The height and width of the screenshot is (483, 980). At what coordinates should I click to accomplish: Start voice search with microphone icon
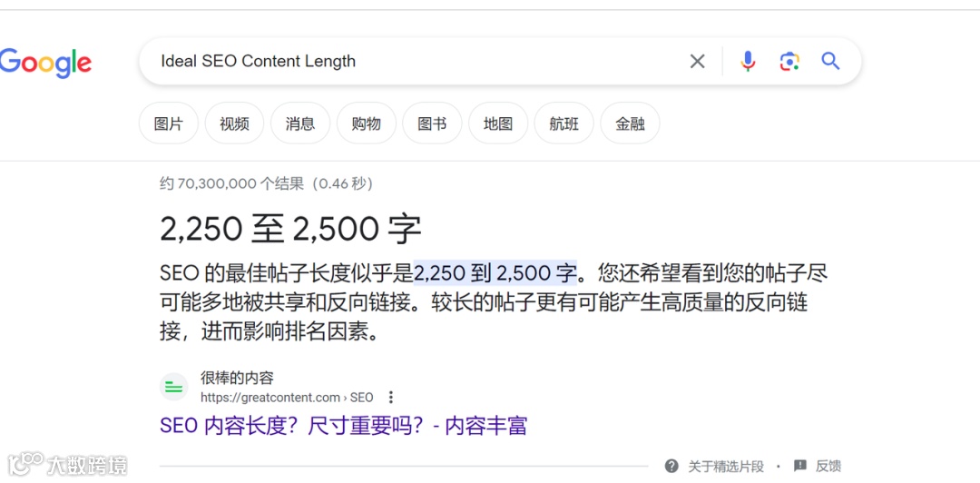[748, 62]
